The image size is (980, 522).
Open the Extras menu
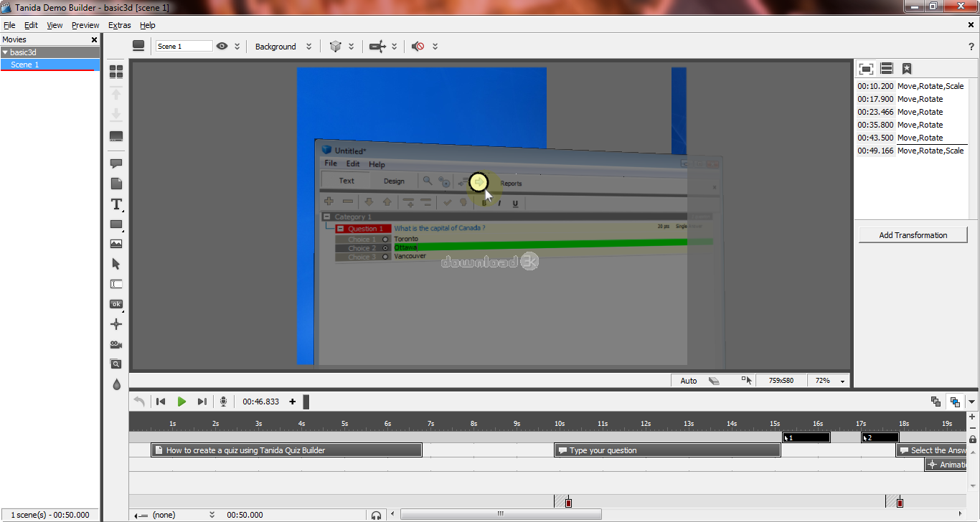point(120,25)
